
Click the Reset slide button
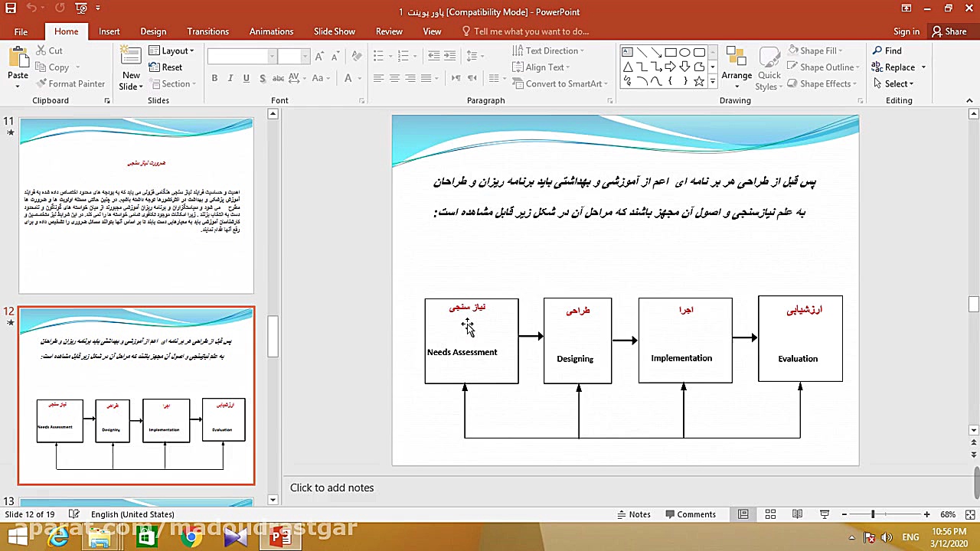click(166, 67)
